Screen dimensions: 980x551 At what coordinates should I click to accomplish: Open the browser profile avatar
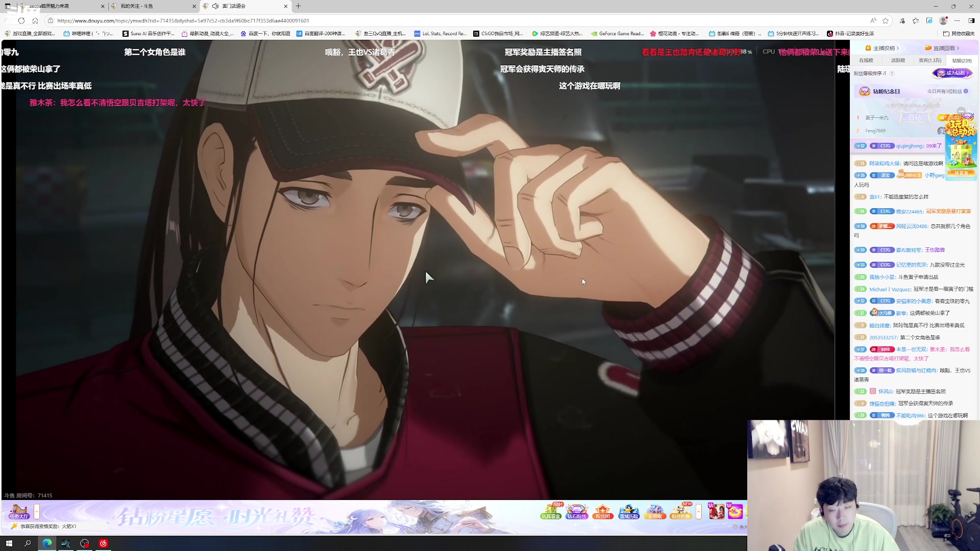click(x=943, y=20)
